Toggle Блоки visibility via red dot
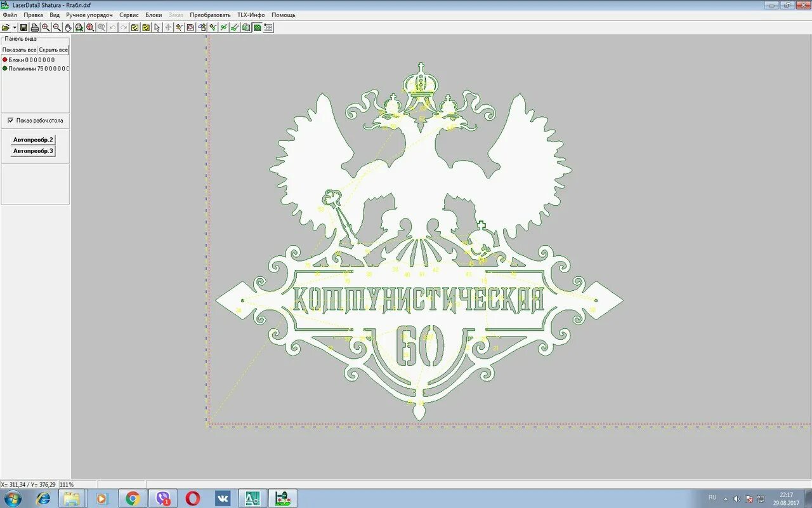Screen dimensions: 812x508 (x=5, y=59)
